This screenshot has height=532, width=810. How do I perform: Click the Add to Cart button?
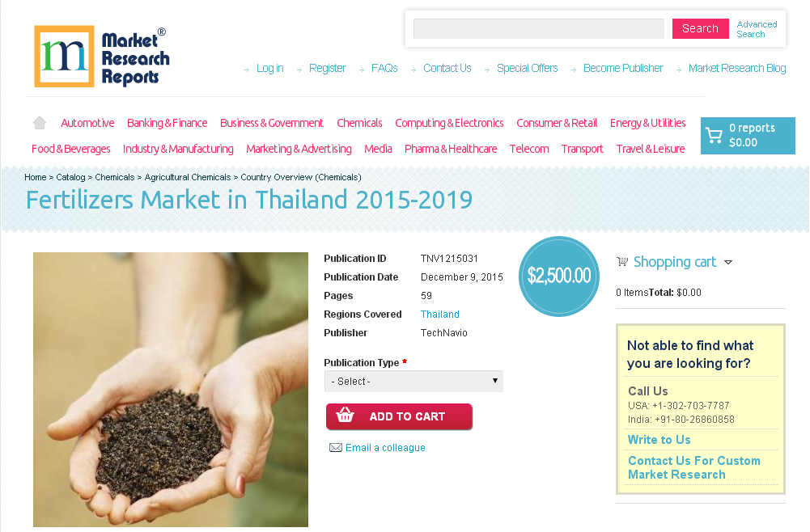click(399, 416)
